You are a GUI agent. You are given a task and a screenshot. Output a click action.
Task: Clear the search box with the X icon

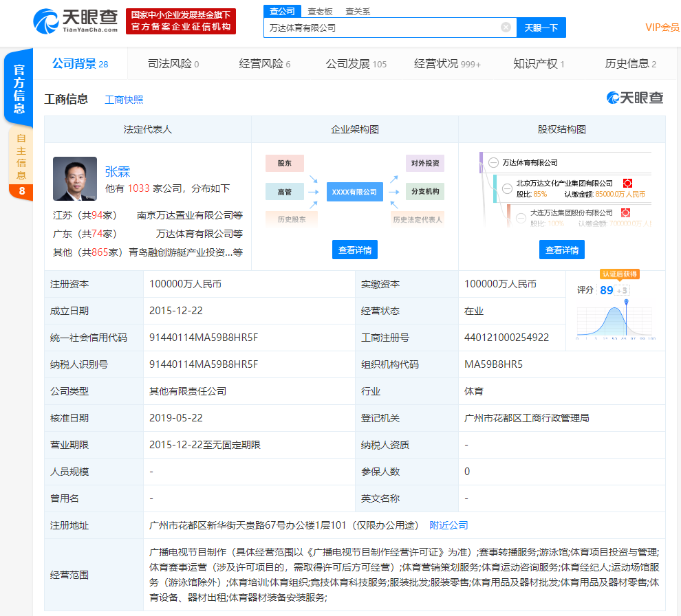point(506,27)
